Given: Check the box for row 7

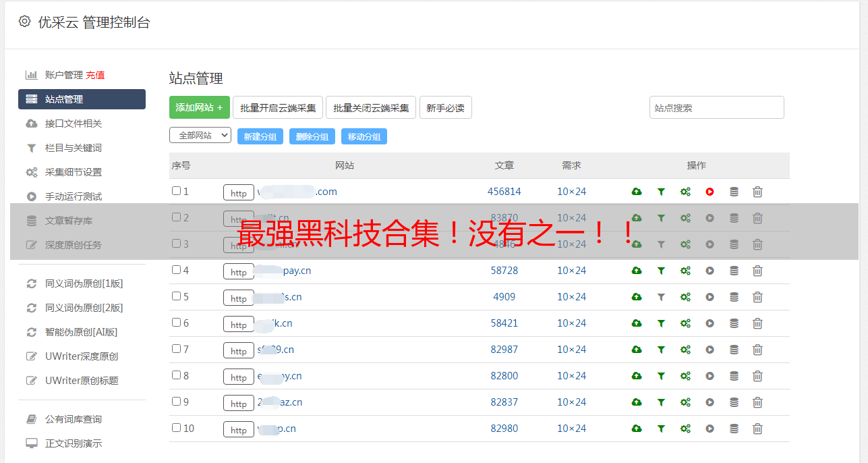Looking at the screenshot, I should 176,349.
